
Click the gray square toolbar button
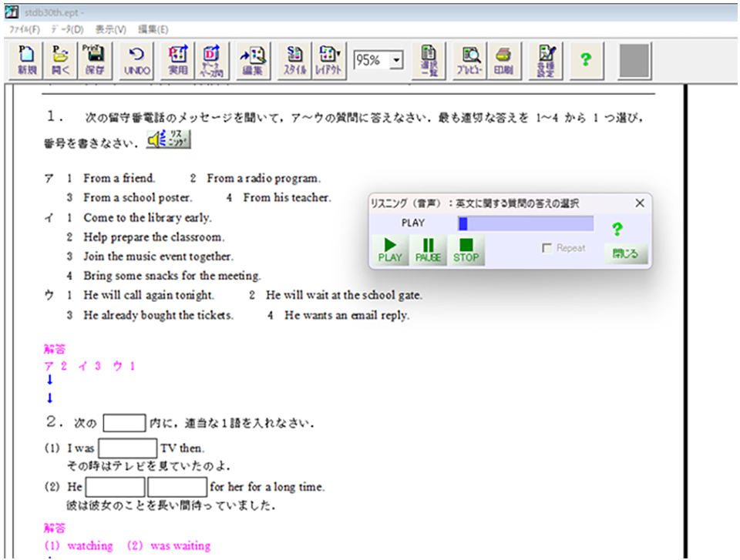(634, 60)
